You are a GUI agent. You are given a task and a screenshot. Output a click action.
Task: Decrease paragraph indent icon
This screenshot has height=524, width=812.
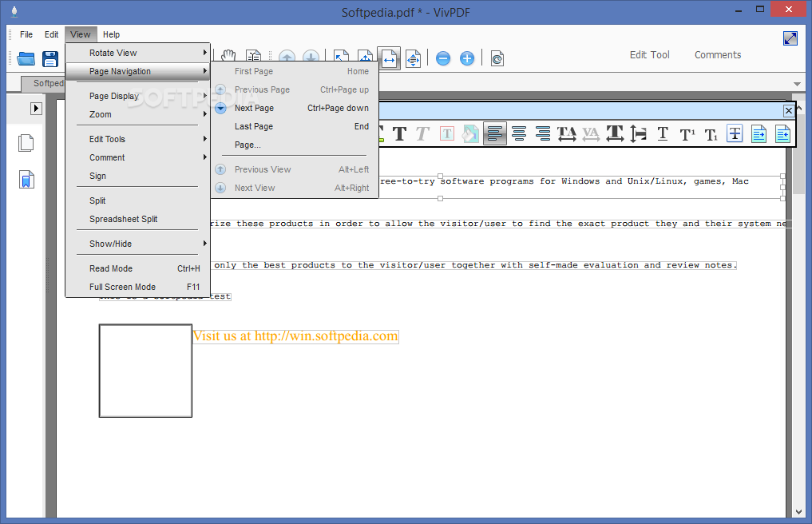click(782, 133)
